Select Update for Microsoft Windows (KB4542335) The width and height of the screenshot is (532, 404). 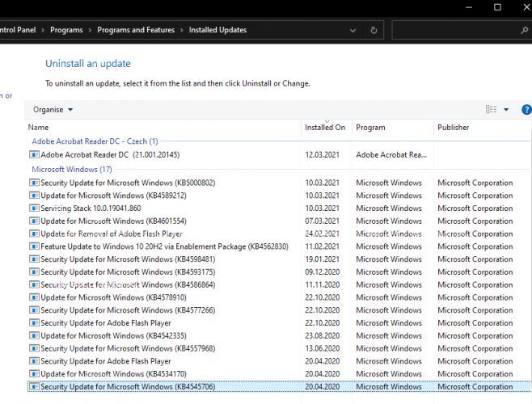(x=279, y=336)
